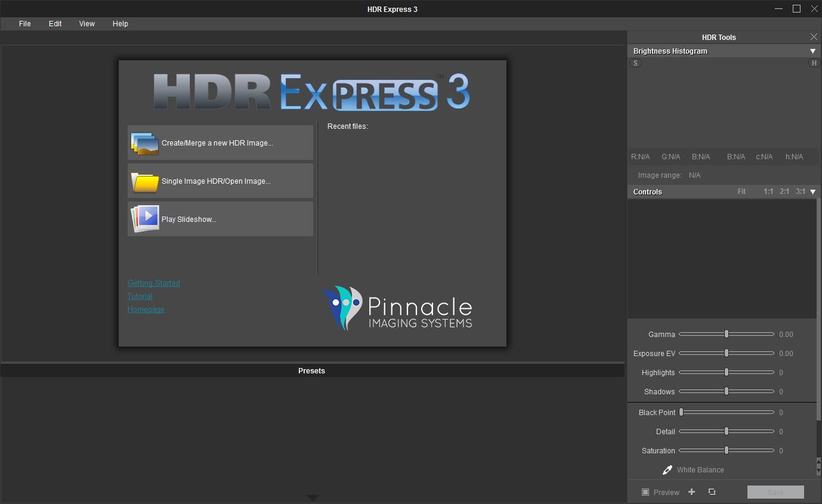822x504 pixels.
Task: Click the Black Point slider handle
Action: coord(681,413)
